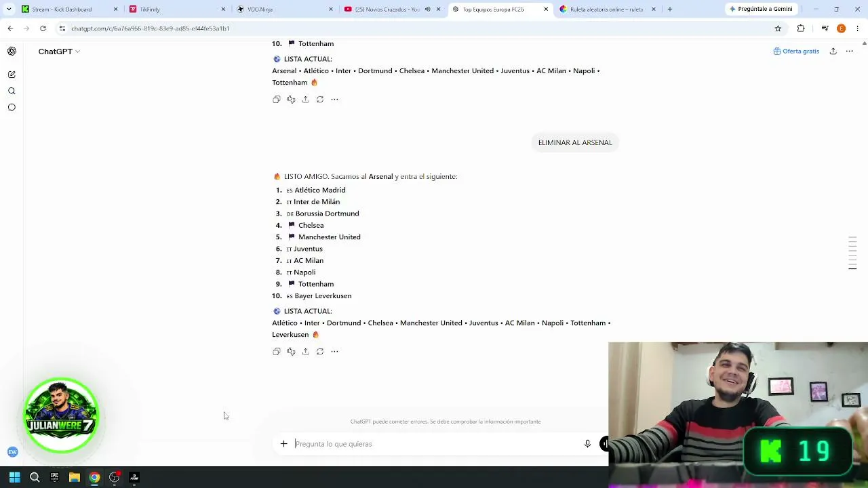This screenshot has height=488, width=868.
Task: Share the first response ending in Tottenham
Action: tap(305, 100)
